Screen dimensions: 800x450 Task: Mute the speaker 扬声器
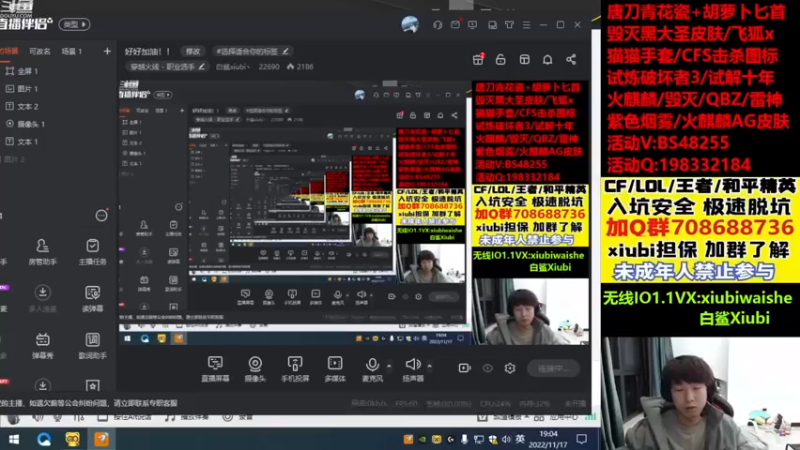click(x=413, y=368)
